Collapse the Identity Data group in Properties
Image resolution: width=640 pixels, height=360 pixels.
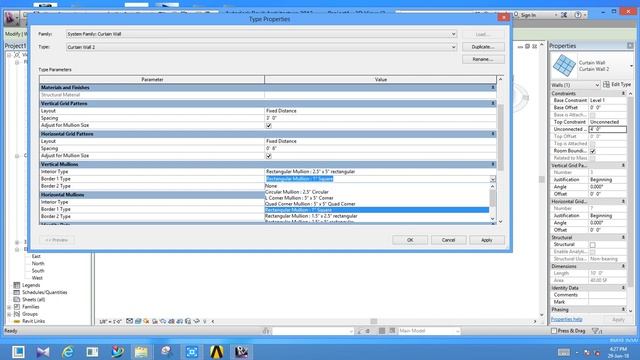click(x=623, y=288)
